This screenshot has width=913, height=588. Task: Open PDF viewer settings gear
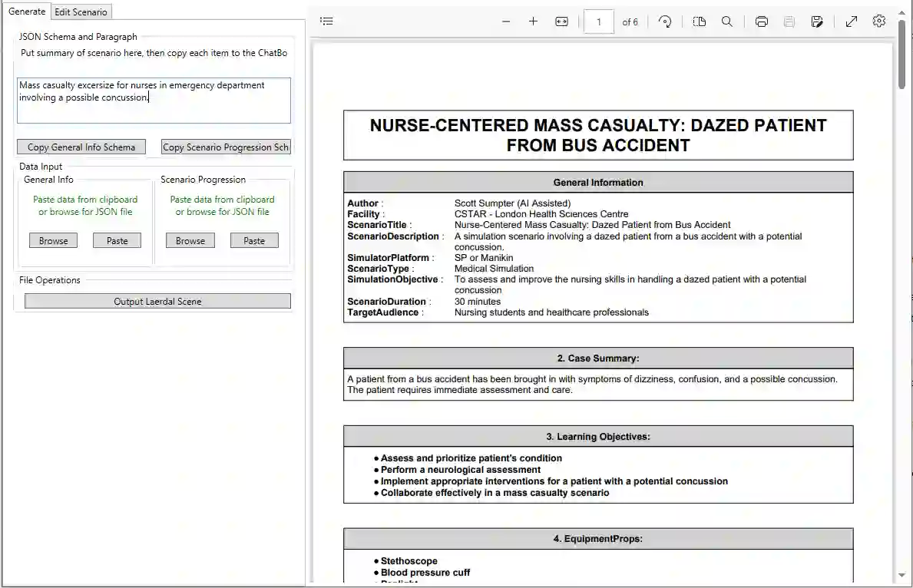[x=879, y=21]
